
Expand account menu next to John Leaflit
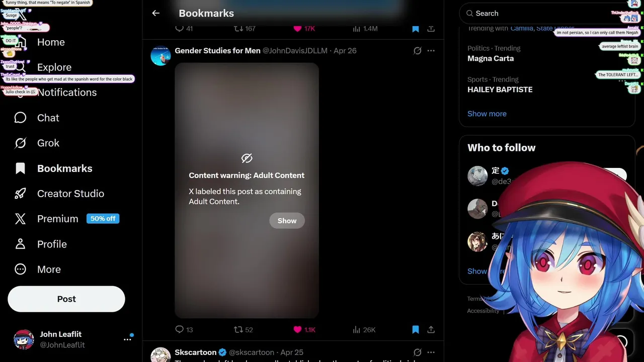(127, 339)
